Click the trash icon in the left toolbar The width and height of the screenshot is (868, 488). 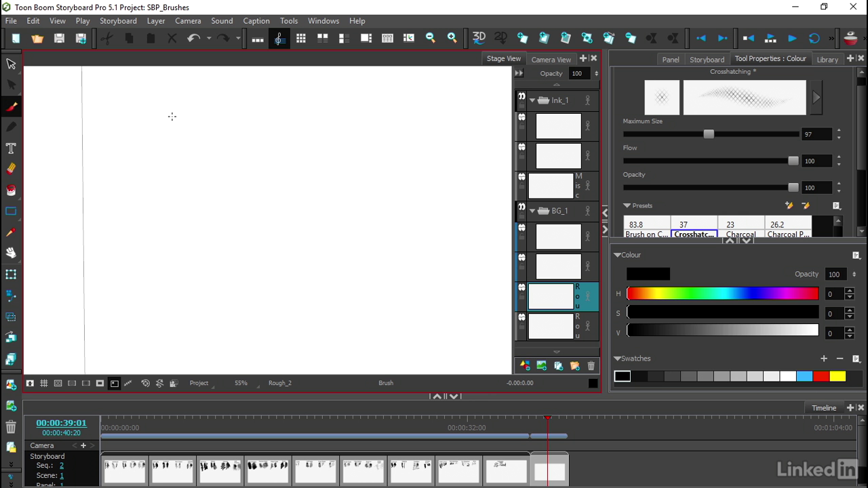pyautogui.click(x=11, y=427)
